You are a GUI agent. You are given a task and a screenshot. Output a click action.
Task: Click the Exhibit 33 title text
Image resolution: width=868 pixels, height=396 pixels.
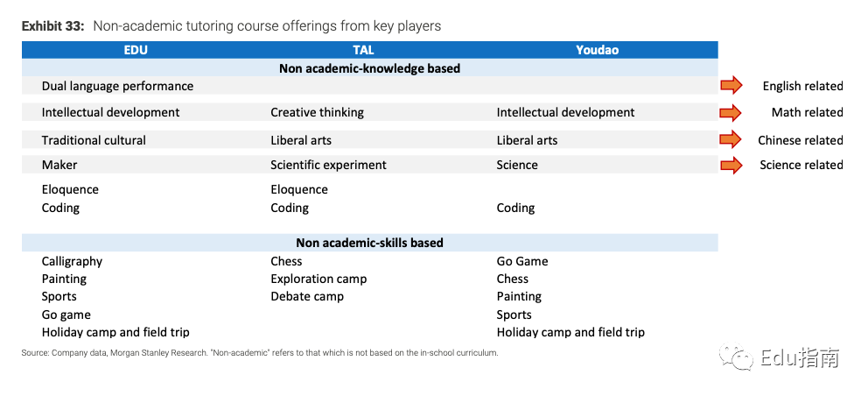pos(231,26)
